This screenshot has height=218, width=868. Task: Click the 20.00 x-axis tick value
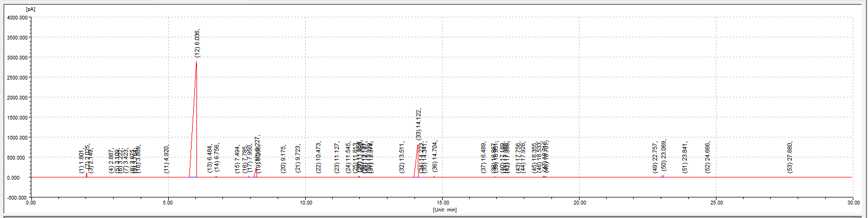(x=579, y=203)
